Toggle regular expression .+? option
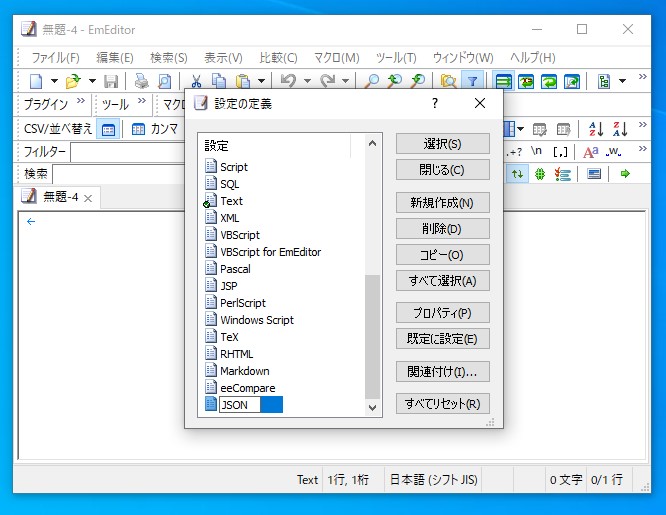The width and height of the screenshot is (666, 515). point(514,151)
